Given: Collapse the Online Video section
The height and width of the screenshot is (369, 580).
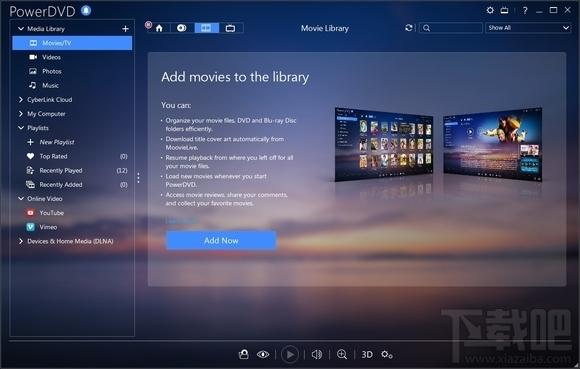Looking at the screenshot, I should tap(21, 199).
